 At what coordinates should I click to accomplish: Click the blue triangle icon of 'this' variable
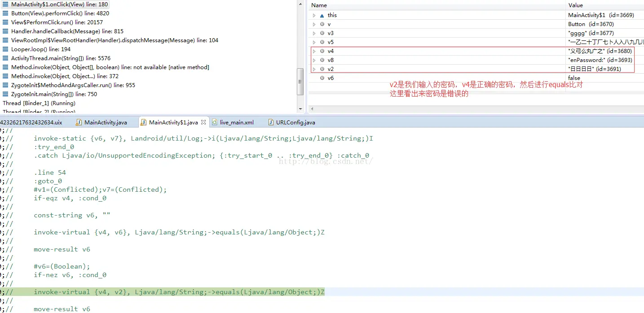point(322,15)
